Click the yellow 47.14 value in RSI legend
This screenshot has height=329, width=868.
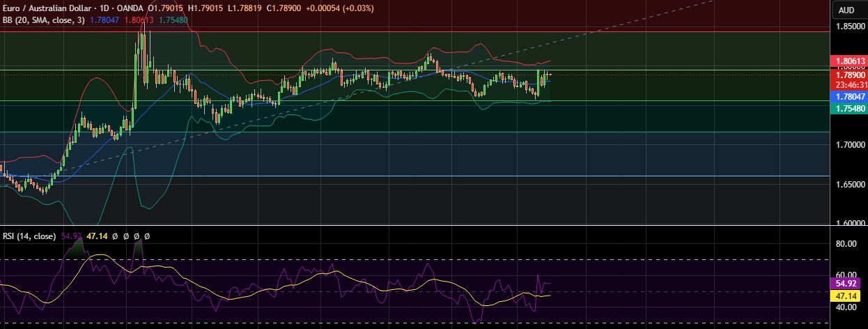95,236
